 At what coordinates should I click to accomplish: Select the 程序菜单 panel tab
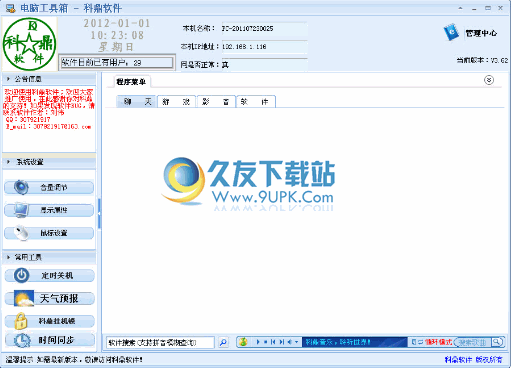pyautogui.click(x=132, y=82)
